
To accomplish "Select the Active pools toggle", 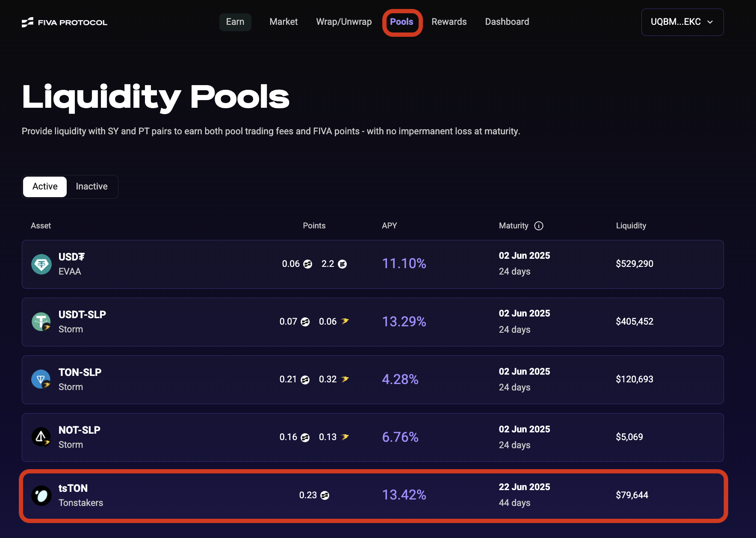I will click(45, 186).
